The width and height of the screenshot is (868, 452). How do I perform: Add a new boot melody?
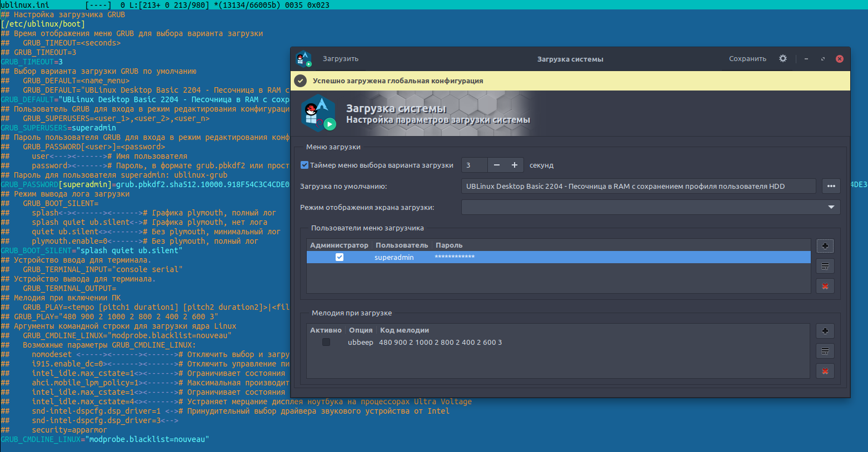point(825,331)
